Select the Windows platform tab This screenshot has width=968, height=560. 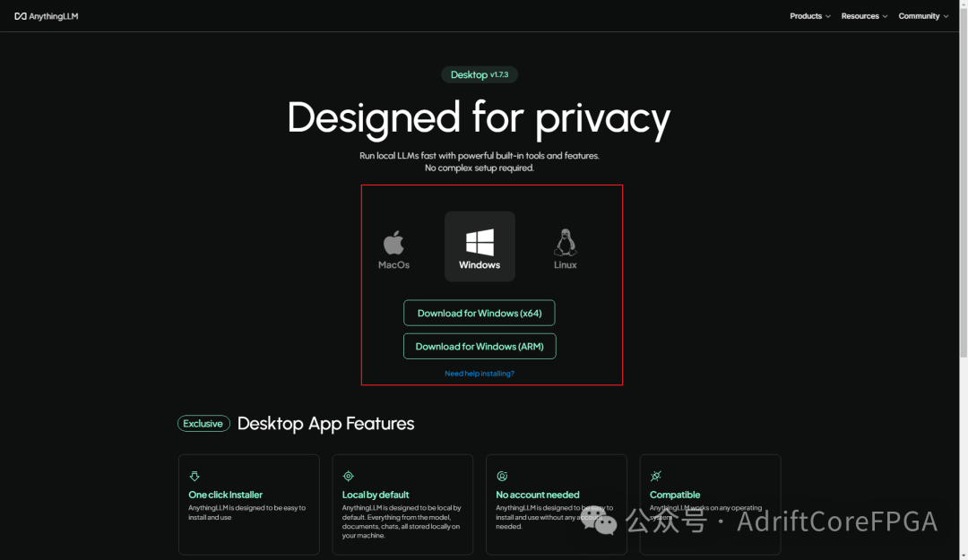480,247
